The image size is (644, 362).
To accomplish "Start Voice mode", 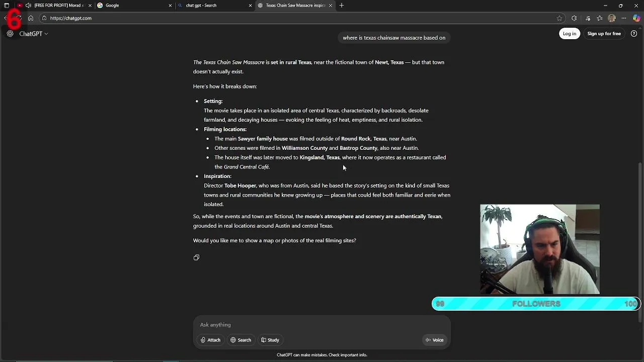I will (434, 340).
